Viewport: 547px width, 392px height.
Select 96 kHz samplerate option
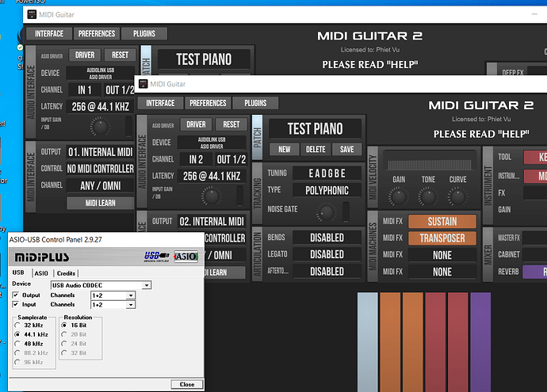(17, 363)
